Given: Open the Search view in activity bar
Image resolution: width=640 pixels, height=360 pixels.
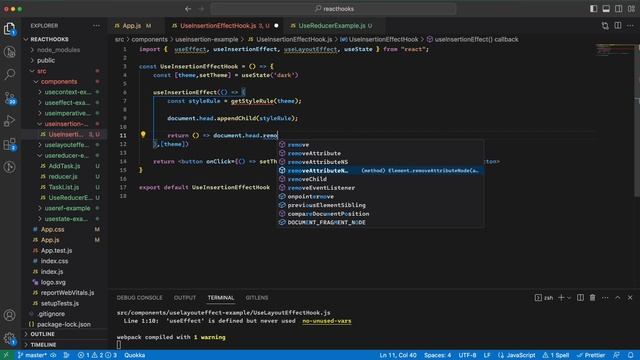Looking at the screenshot, I should (9, 74).
